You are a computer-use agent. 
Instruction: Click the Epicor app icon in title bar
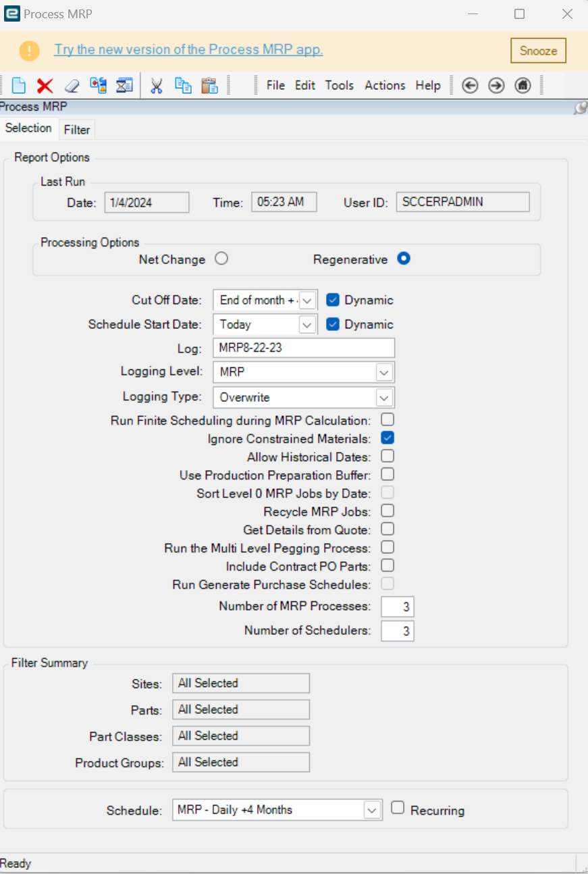click(11, 14)
